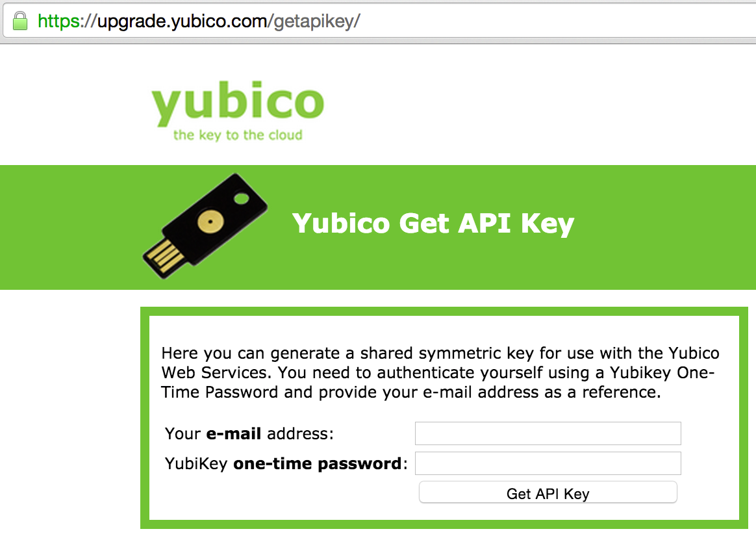Click the Yubico logo
756x540 pixels.
point(238,104)
